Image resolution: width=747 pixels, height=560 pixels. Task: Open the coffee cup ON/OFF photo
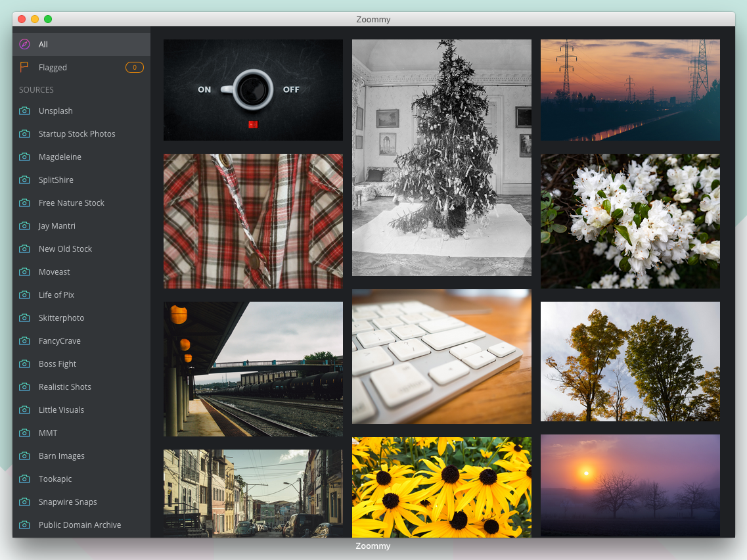[x=253, y=90]
